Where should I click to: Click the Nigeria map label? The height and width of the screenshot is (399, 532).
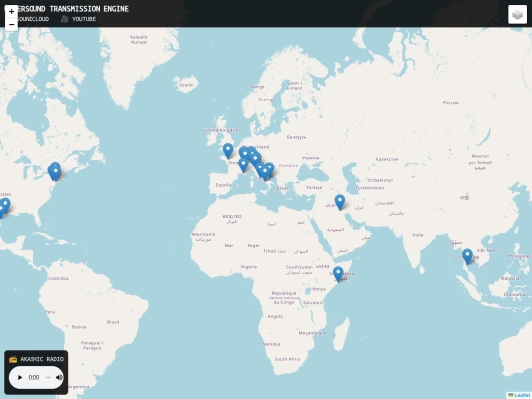(249, 267)
